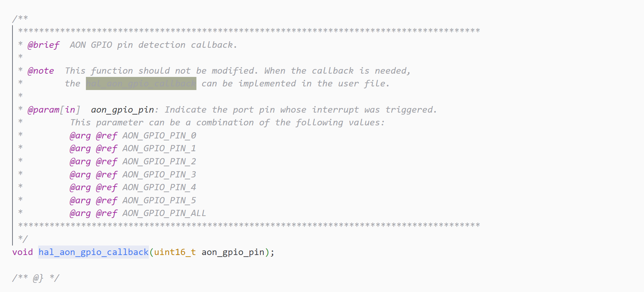Image resolution: width=644 pixels, height=292 pixels.
Task: Select the AON_GPIO_PIN_0 reference
Action: click(x=159, y=136)
